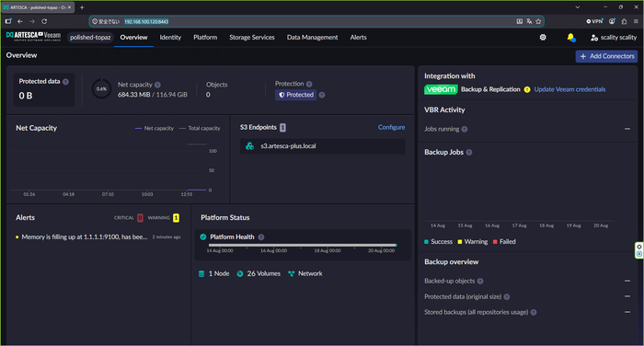Click the Volumes disk icon
The image size is (644, 346).
click(x=240, y=273)
